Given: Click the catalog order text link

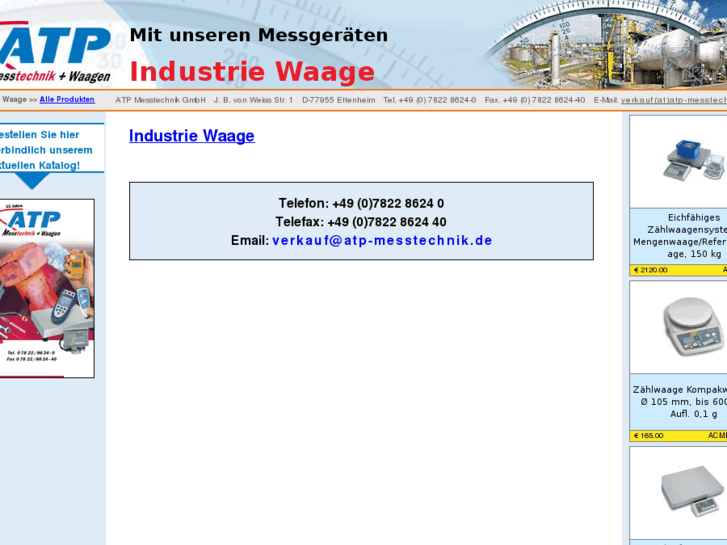Looking at the screenshot, I should pyautogui.click(x=45, y=150).
